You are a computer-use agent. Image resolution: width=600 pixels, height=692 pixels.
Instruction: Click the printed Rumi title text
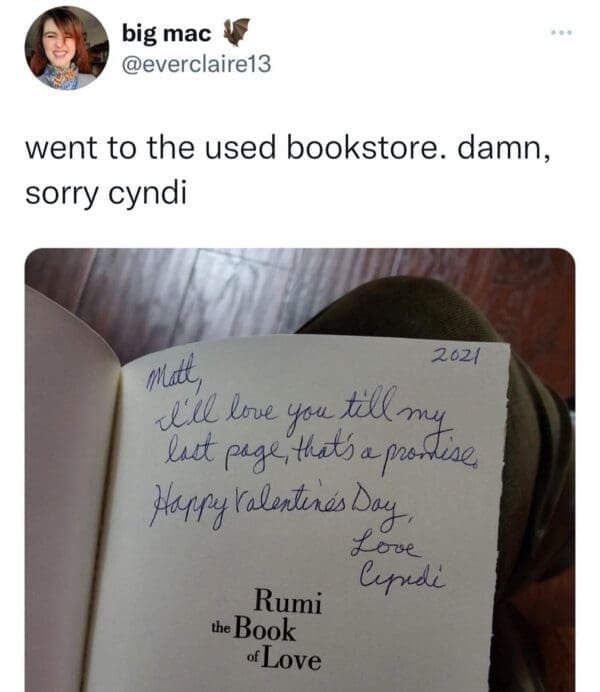point(288,602)
